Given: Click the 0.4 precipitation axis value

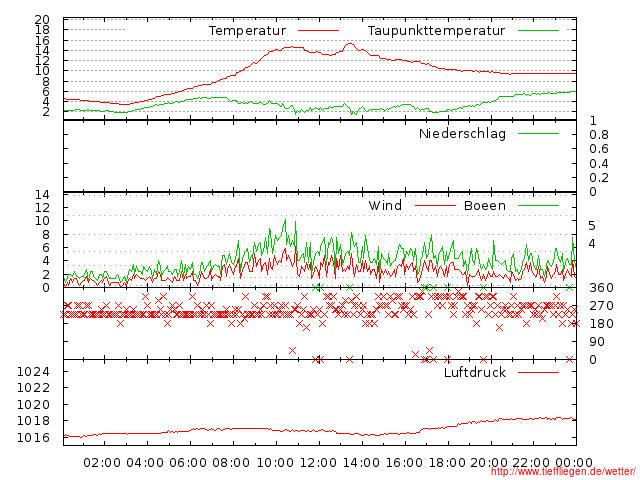Looking at the screenshot, I should [599, 164].
